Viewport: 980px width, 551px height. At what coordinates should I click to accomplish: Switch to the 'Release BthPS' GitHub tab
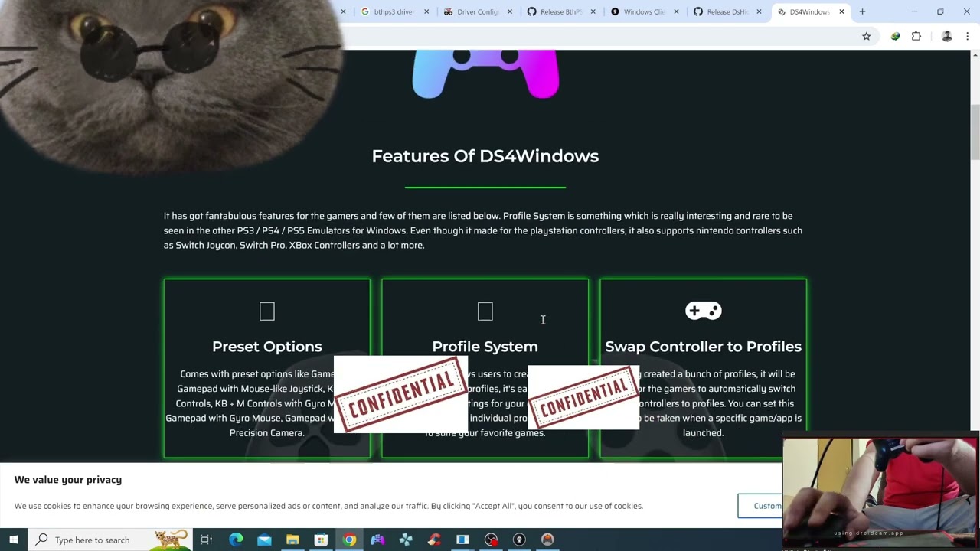point(560,11)
